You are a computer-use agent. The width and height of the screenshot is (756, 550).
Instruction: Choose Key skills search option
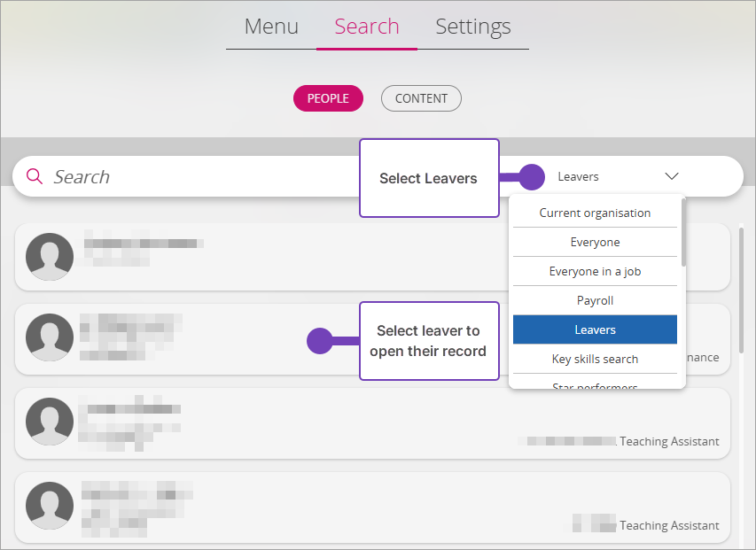coord(595,359)
